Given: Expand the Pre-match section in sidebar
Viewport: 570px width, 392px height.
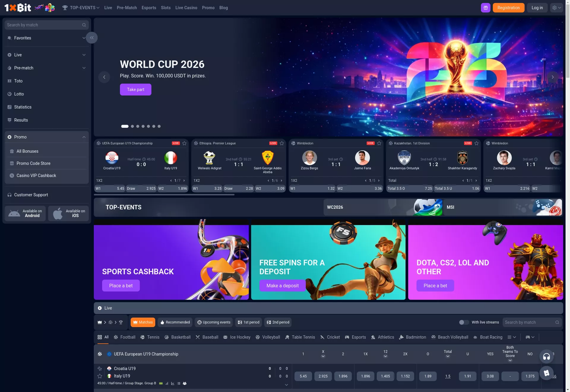Looking at the screenshot, I should tap(47, 68).
